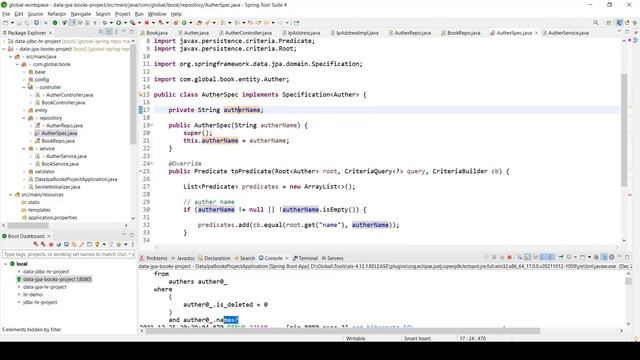
Task: Select BookService.java in Package Explorer
Action: click(60, 164)
